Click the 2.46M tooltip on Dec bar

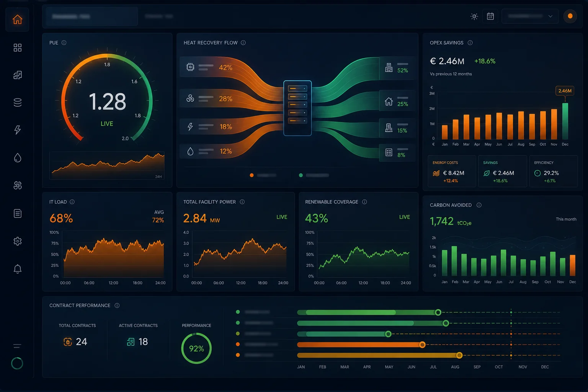point(565,91)
